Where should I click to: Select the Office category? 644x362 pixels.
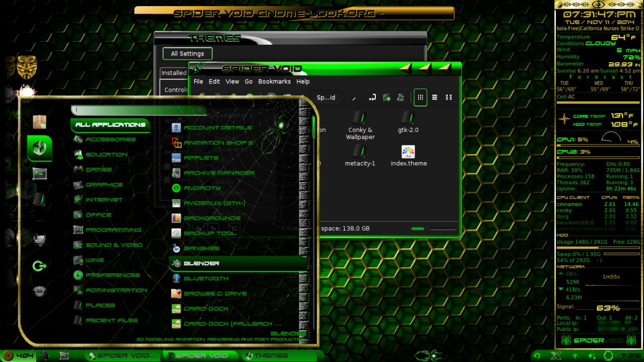pos(93,215)
